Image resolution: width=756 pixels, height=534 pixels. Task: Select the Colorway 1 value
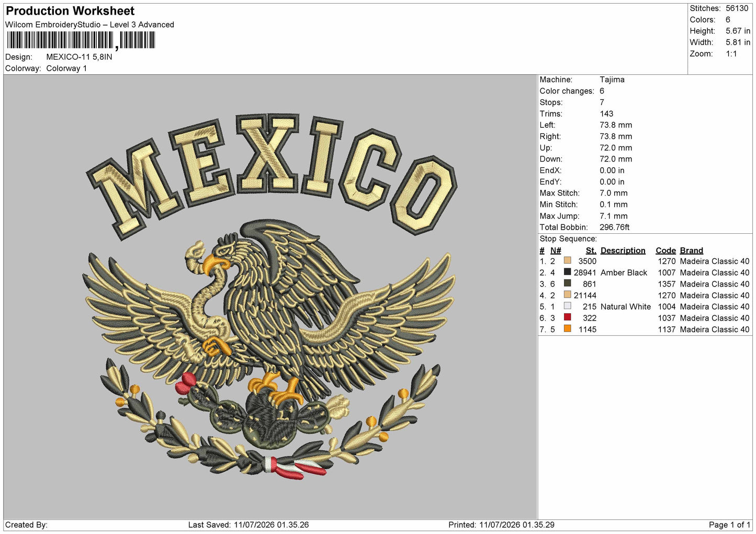coord(66,69)
